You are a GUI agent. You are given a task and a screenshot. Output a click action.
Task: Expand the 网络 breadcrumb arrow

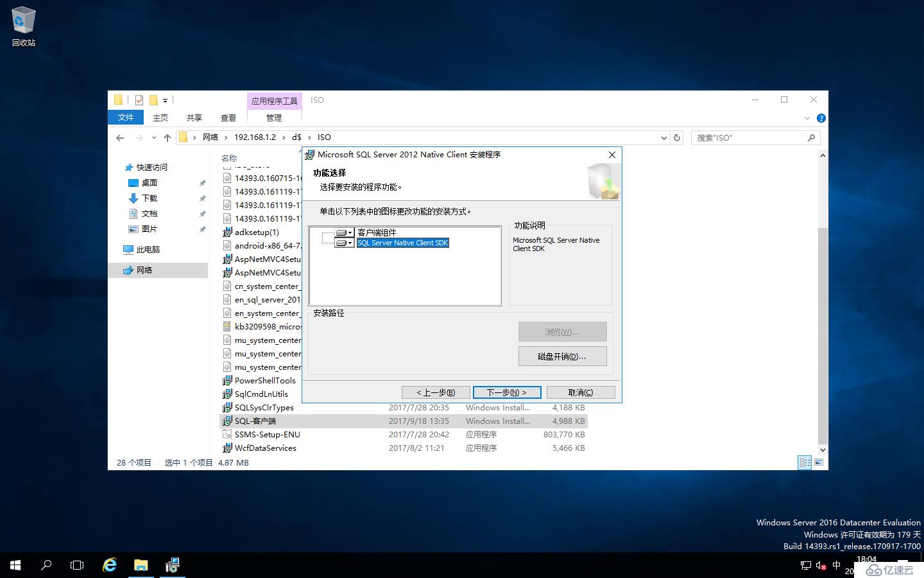[x=225, y=137]
